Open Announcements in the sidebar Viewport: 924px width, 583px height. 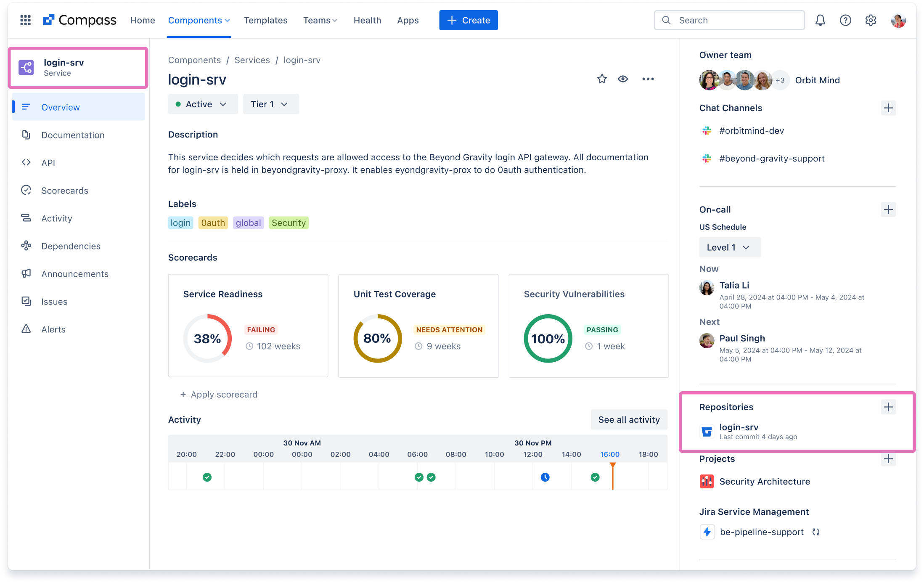[x=78, y=274]
